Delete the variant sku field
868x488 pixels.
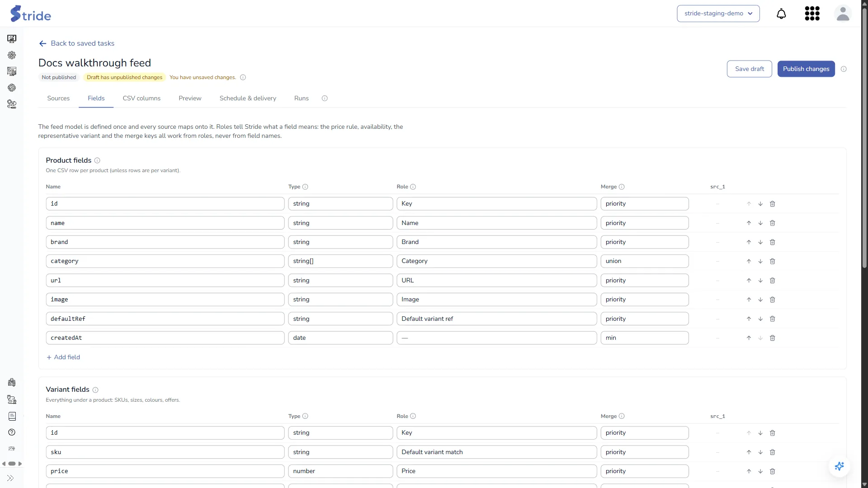click(x=772, y=452)
